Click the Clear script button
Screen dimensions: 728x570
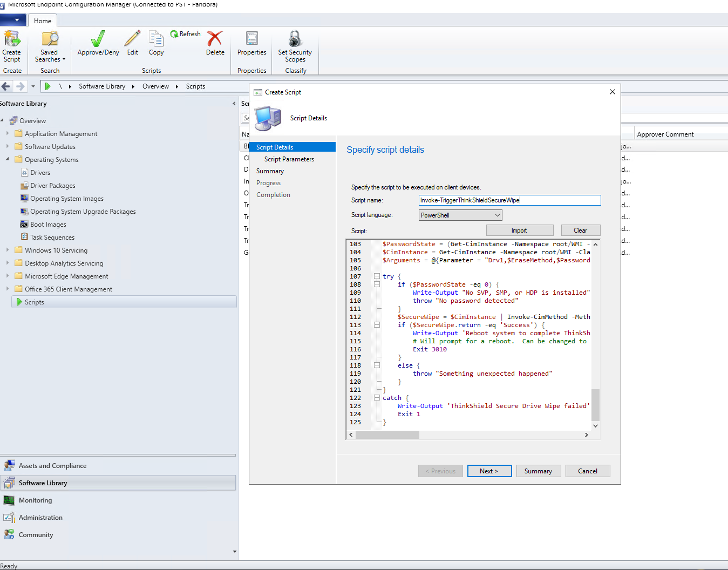581,230
